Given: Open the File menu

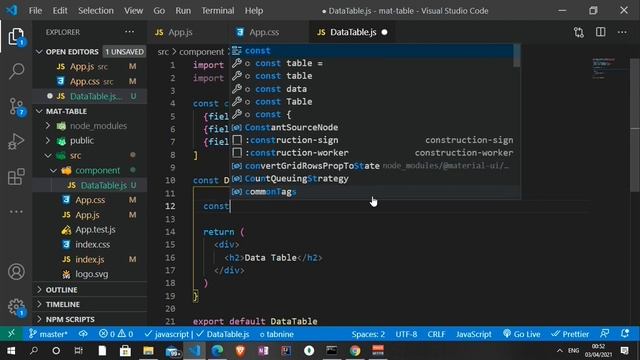Looking at the screenshot, I should click(x=35, y=11).
